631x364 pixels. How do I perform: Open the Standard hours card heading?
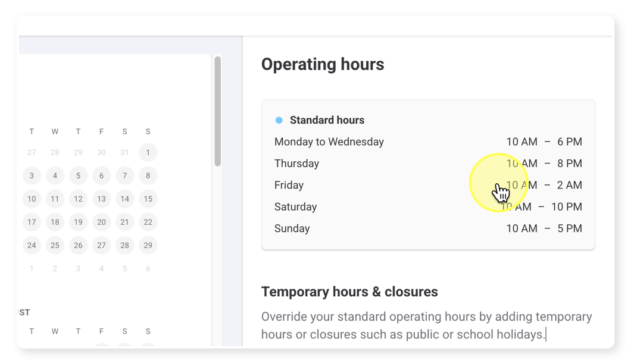point(327,120)
